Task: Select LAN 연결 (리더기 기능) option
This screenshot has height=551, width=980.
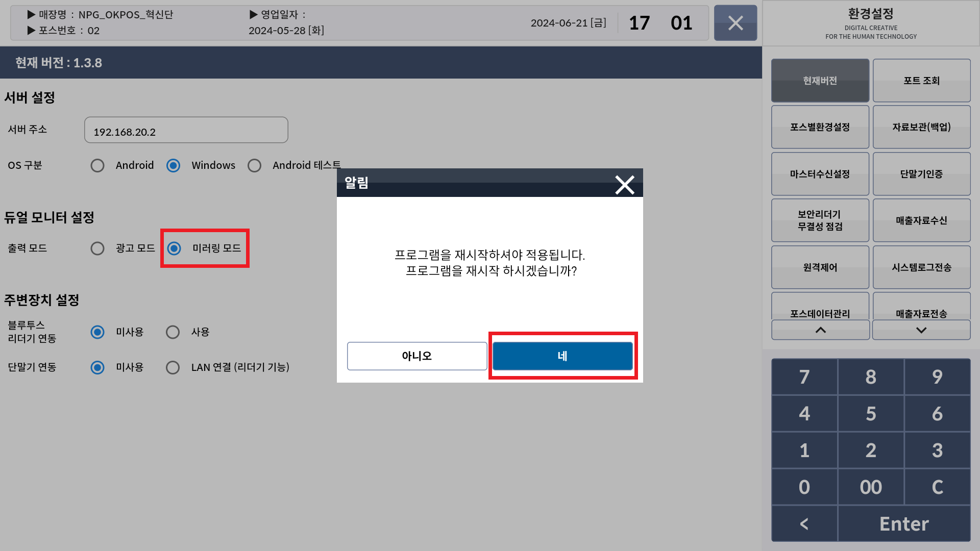Action: (173, 367)
